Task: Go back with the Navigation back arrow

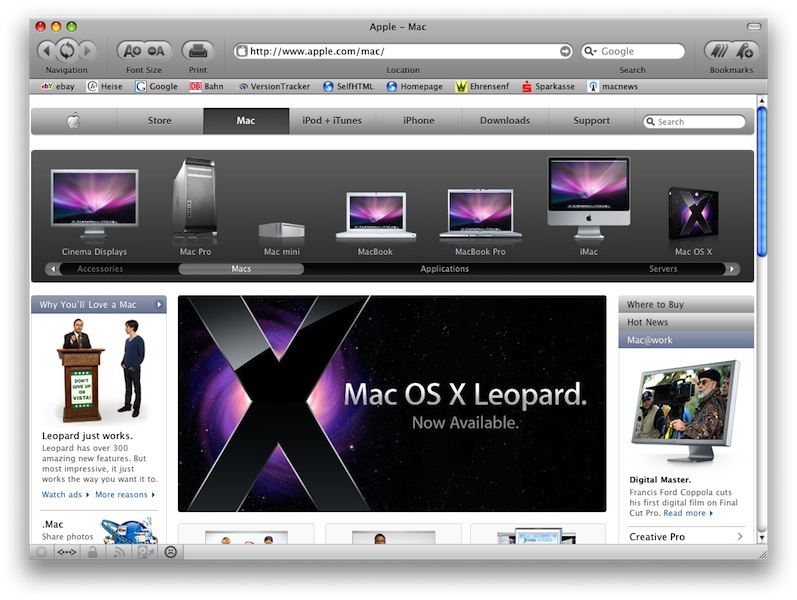Action: pos(46,51)
